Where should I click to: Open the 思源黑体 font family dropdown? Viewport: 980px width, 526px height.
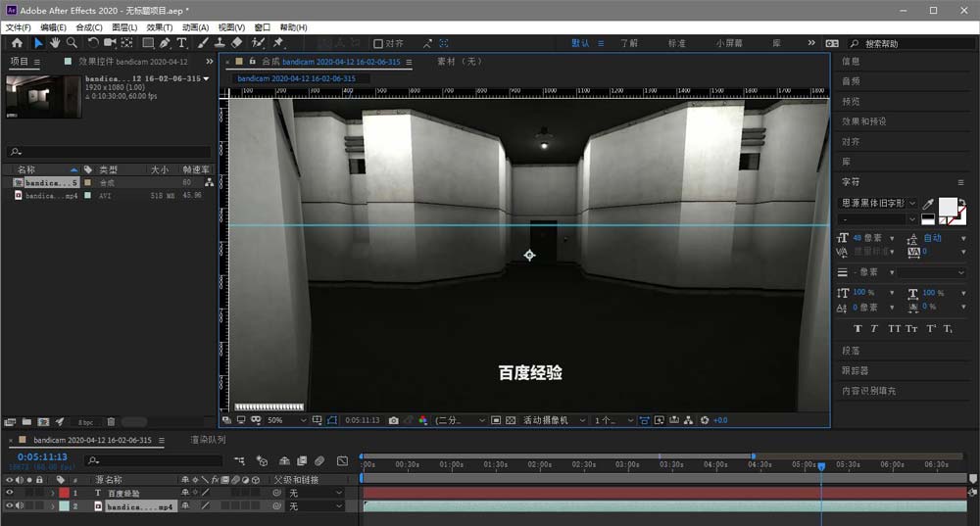(x=877, y=203)
